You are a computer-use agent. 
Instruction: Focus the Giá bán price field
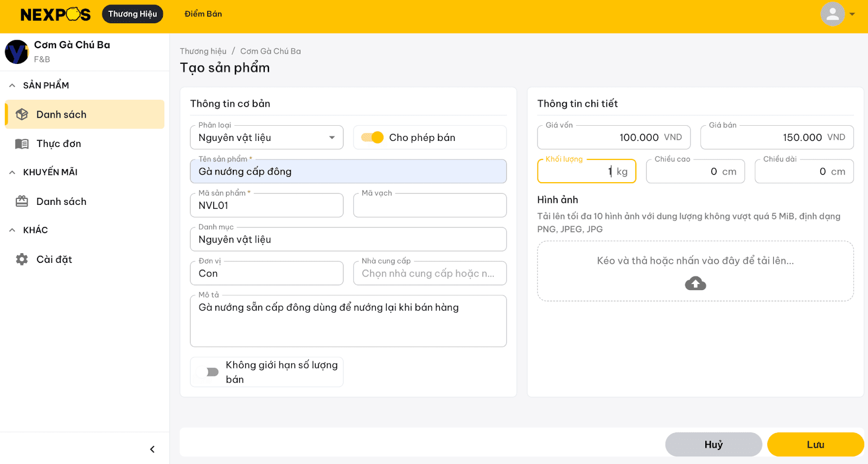pos(777,138)
